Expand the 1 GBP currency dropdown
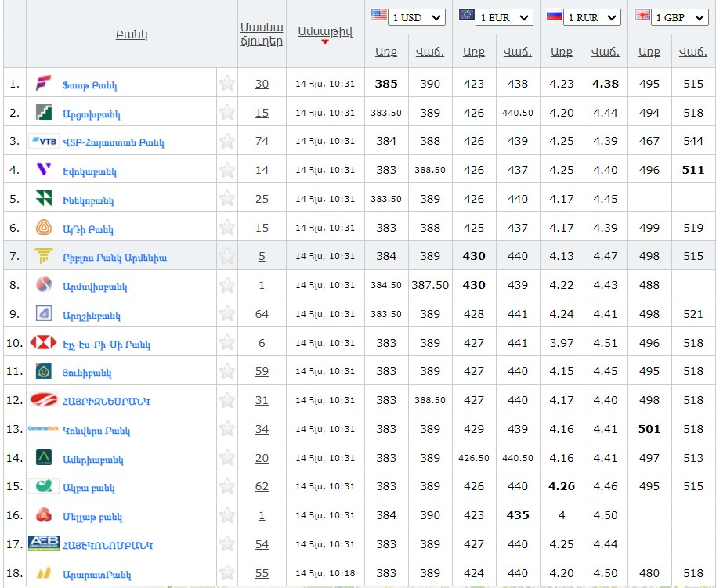Screen dimensions: 716x588 pyautogui.click(x=681, y=17)
